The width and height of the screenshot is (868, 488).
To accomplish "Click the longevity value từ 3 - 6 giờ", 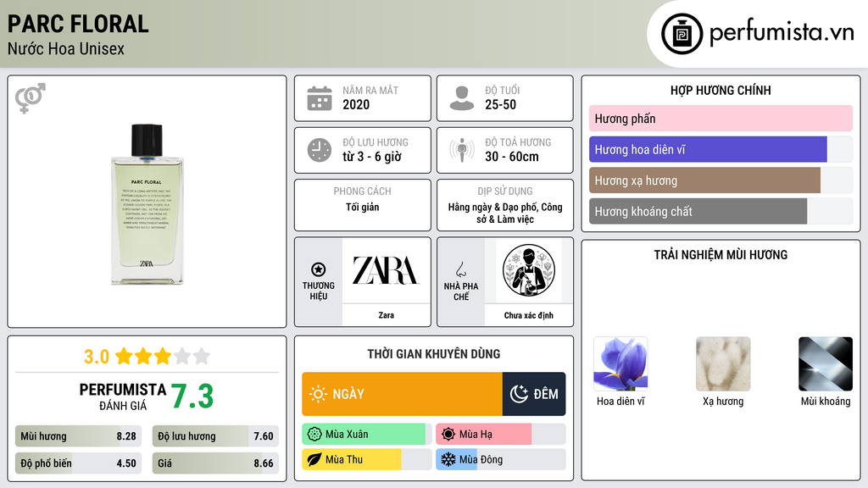I will [371, 157].
